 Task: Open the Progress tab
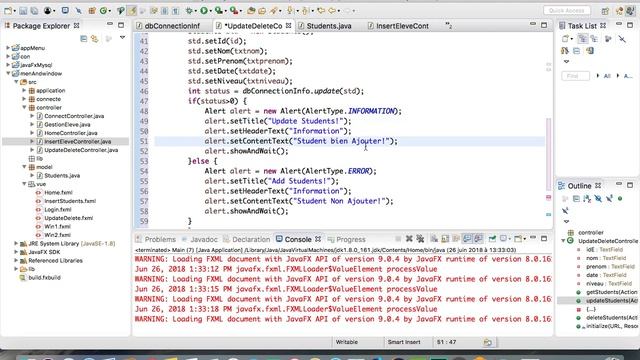351,239
